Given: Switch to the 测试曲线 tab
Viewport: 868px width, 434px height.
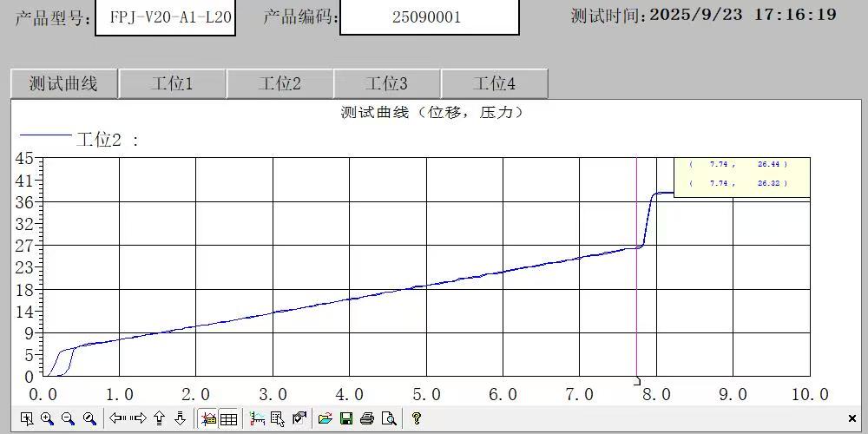Looking at the screenshot, I should tap(63, 84).
